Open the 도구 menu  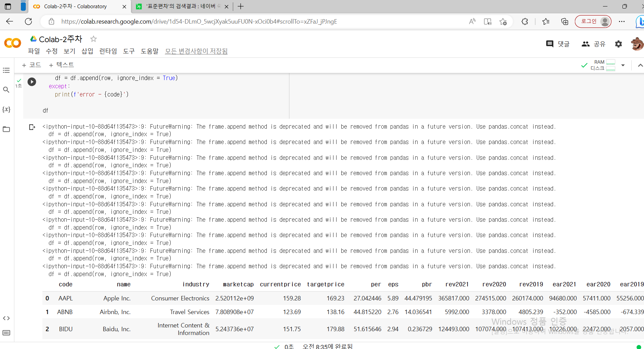tap(129, 51)
